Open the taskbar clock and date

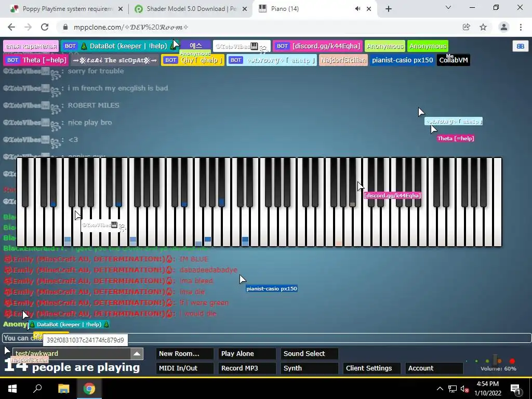pos(487,389)
